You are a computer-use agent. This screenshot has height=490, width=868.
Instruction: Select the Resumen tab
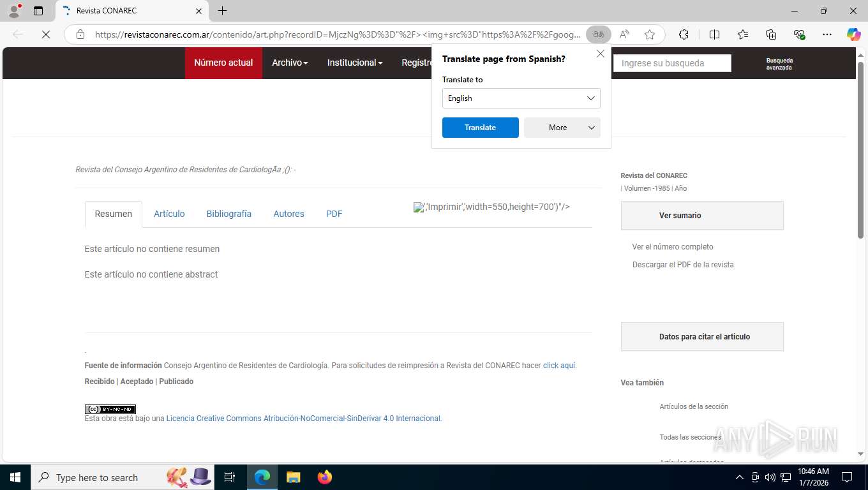(x=114, y=214)
